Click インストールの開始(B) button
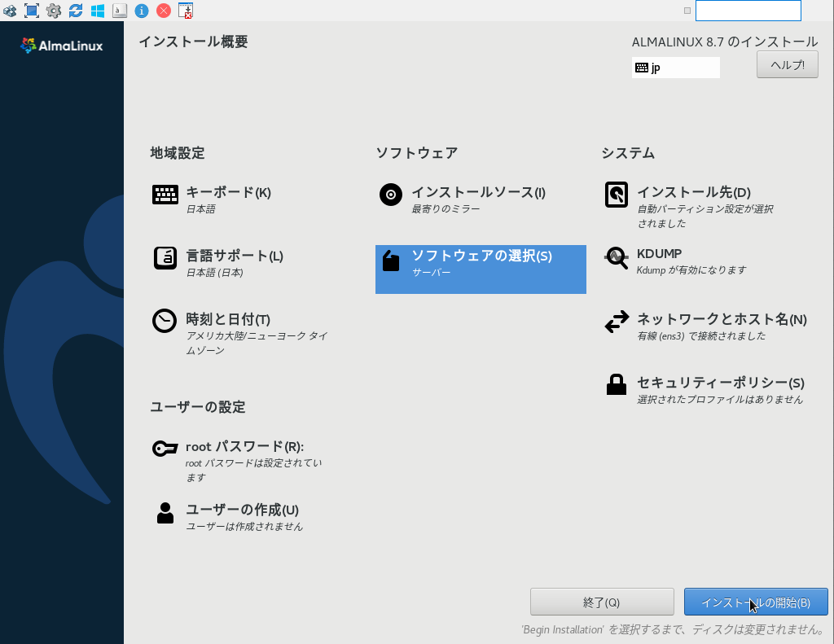The width and height of the screenshot is (834, 644). point(756,602)
